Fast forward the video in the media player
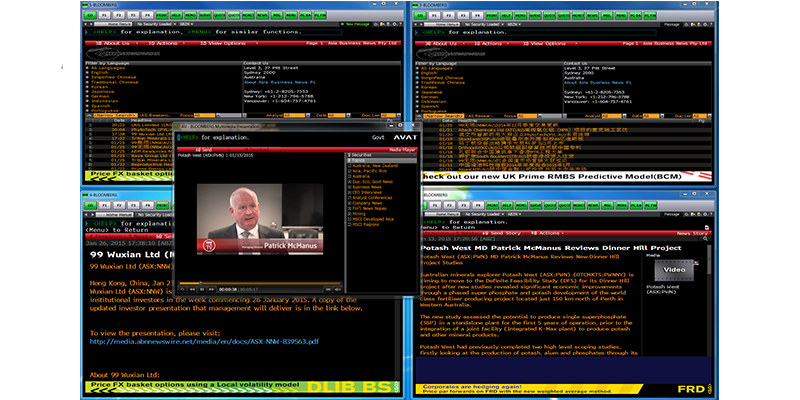Screen dimensions: 800x400 tap(211, 289)
